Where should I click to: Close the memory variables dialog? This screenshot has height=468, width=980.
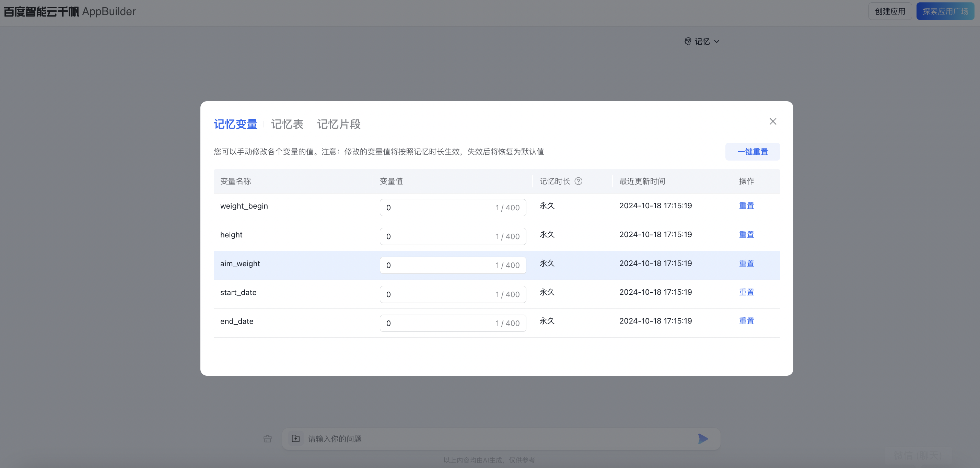click(x=773, y=121)
